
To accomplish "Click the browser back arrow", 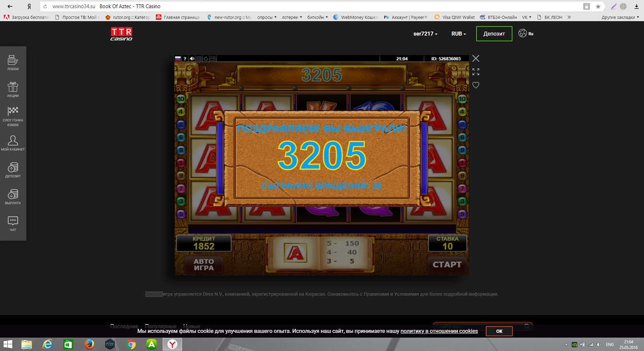I will coord(11,6).
